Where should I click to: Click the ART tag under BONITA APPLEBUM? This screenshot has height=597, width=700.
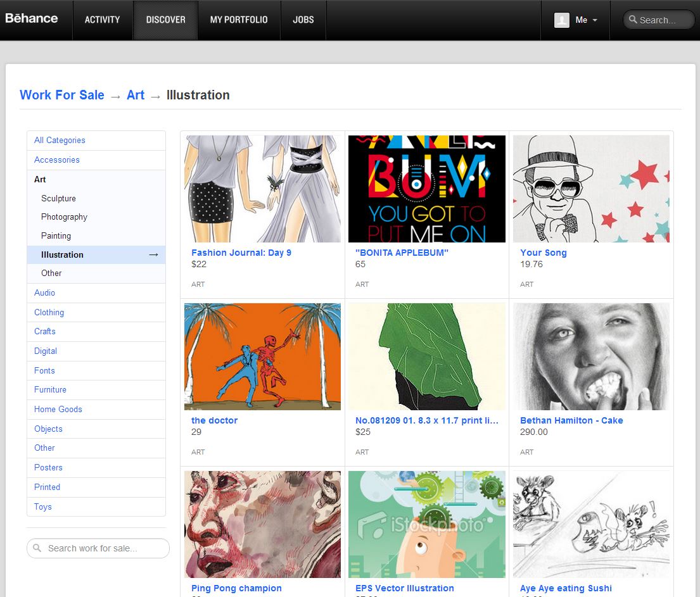coord(362,284)
